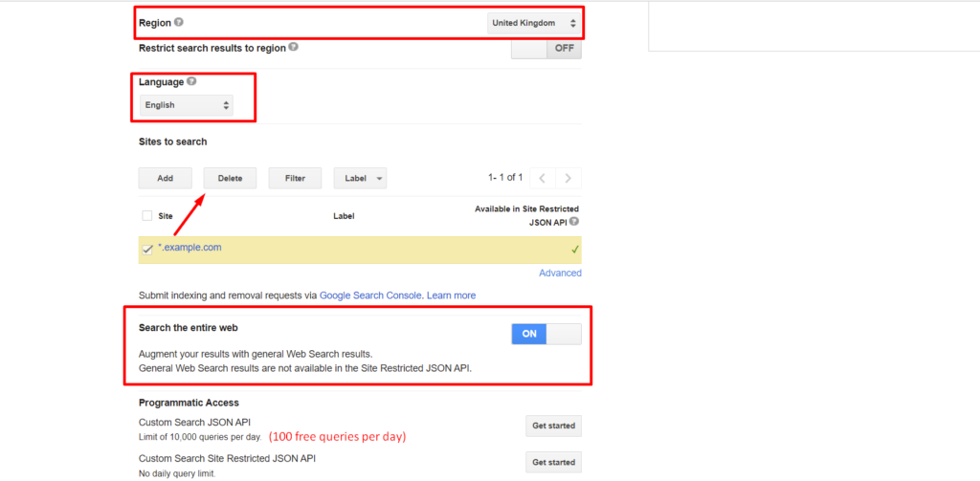Check the select-all Site header checkbox
Image resolution: width=980 pixels, height=481 pixels.
(x=146, y=216)
